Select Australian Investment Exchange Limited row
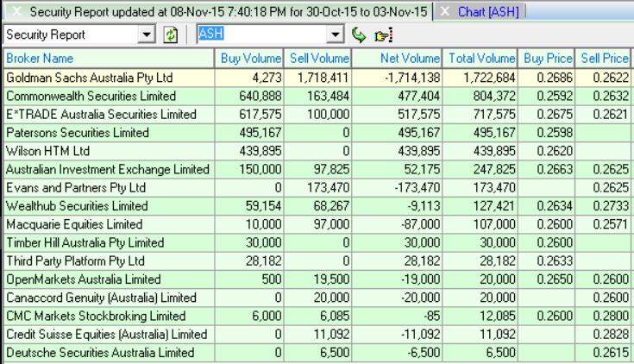634x364 pixels. pos(317,169)
